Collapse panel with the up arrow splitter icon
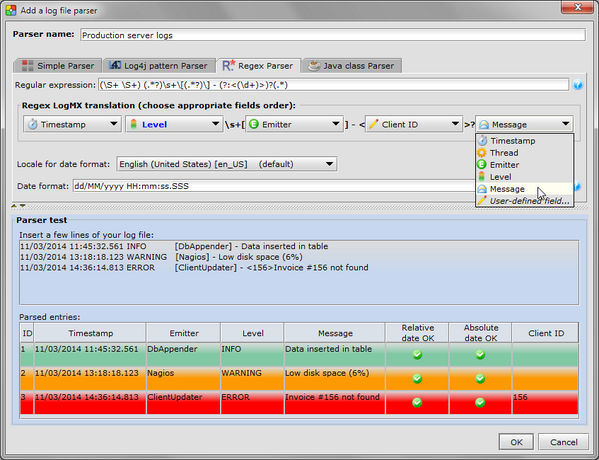This screenshot has height=460, width=599. coord(14,206)
